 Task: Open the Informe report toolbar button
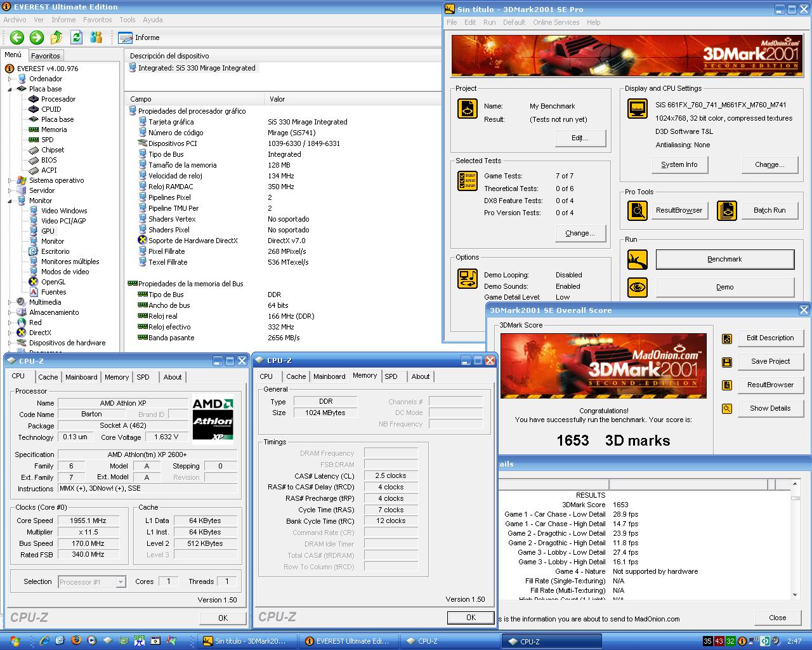pos(139,37)
